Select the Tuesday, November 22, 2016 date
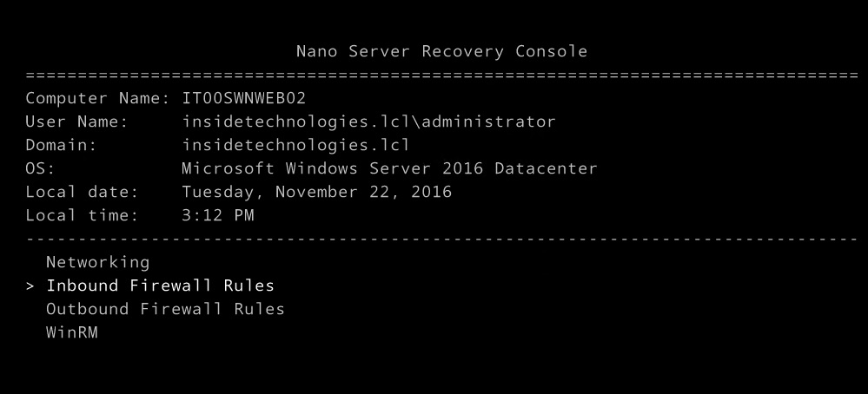The width and height of the screenshot is (868, 394). pos(317,192)
